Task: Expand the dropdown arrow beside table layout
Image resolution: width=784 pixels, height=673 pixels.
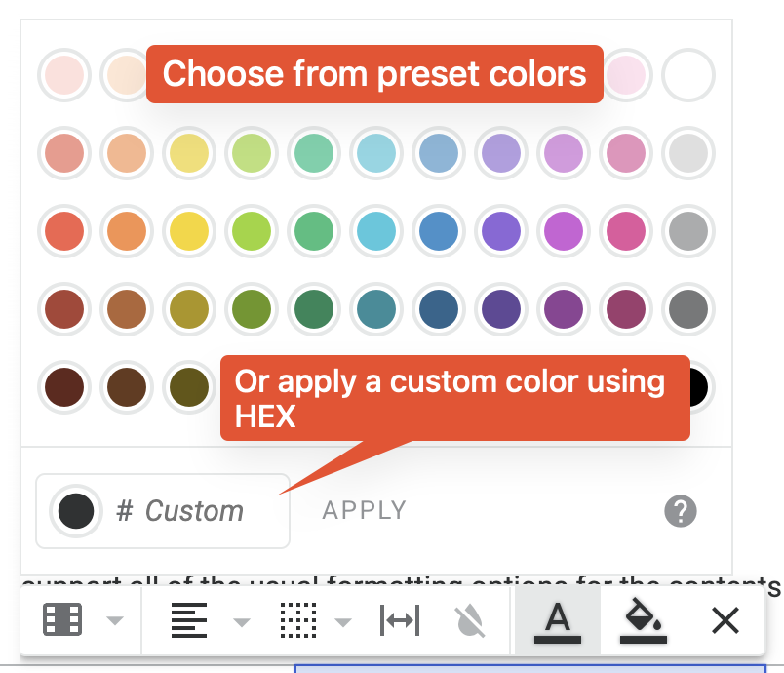Action: point(115,620)
